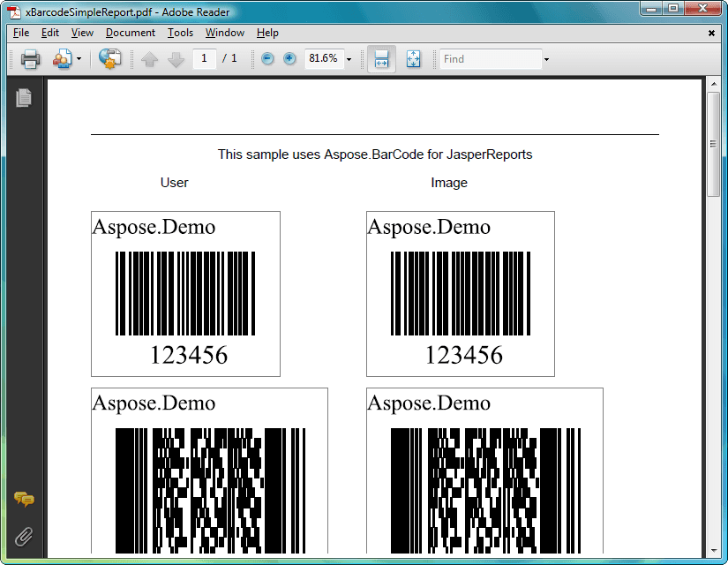Open the Tools menu
The height and width of the screenshot is (565, 728).
(x=180, y=33)
